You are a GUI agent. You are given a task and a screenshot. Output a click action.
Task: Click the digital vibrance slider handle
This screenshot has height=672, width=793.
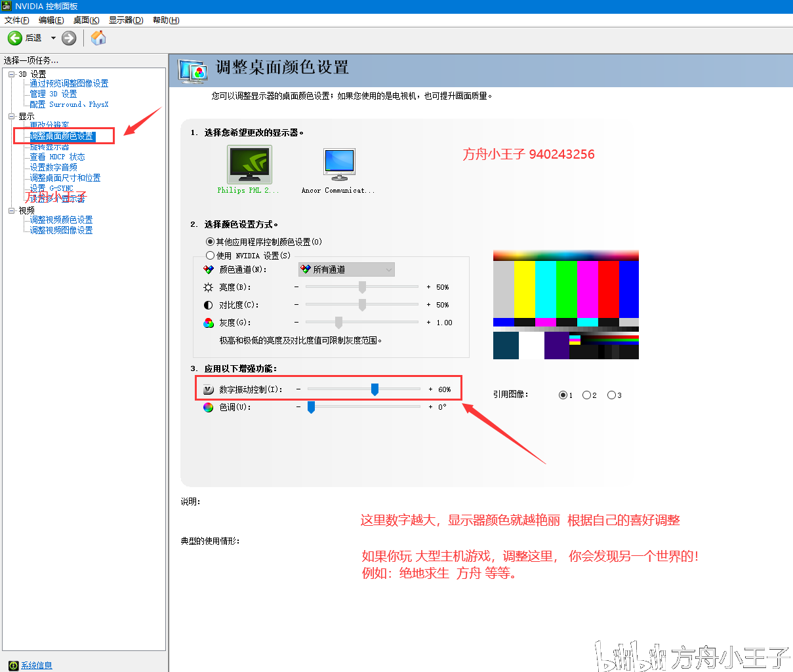click(x=375, y=389)
